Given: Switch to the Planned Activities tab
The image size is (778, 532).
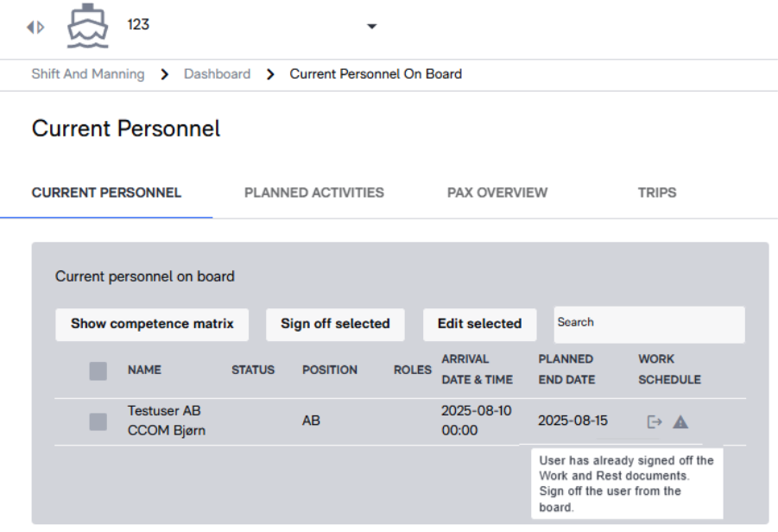Looking at the screenshot, I should click(x=314, y=193).
